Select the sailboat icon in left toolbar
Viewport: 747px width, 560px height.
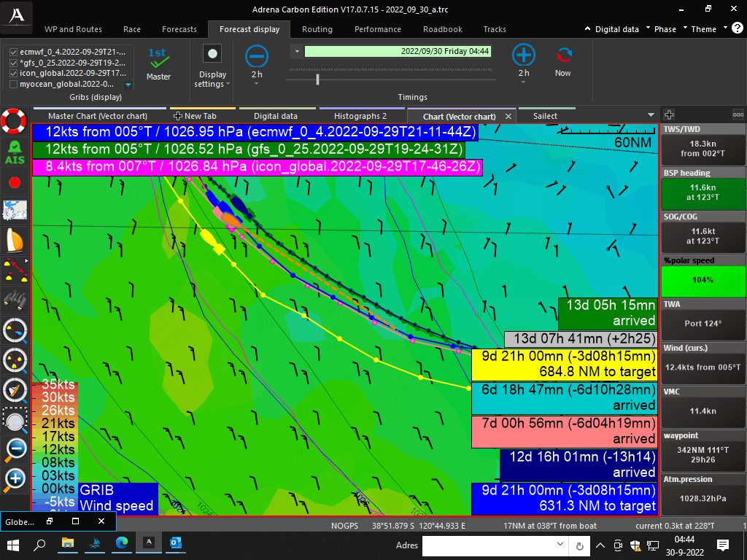click(14, 240)
